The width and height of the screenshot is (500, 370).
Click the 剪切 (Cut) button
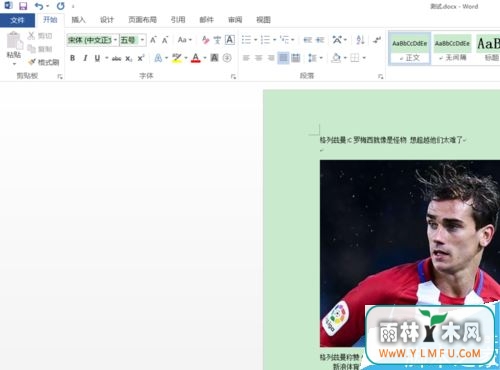(40, 36)
